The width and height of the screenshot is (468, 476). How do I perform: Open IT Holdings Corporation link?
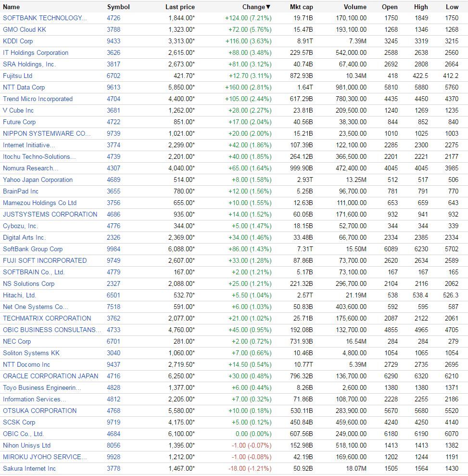(36, 52)
